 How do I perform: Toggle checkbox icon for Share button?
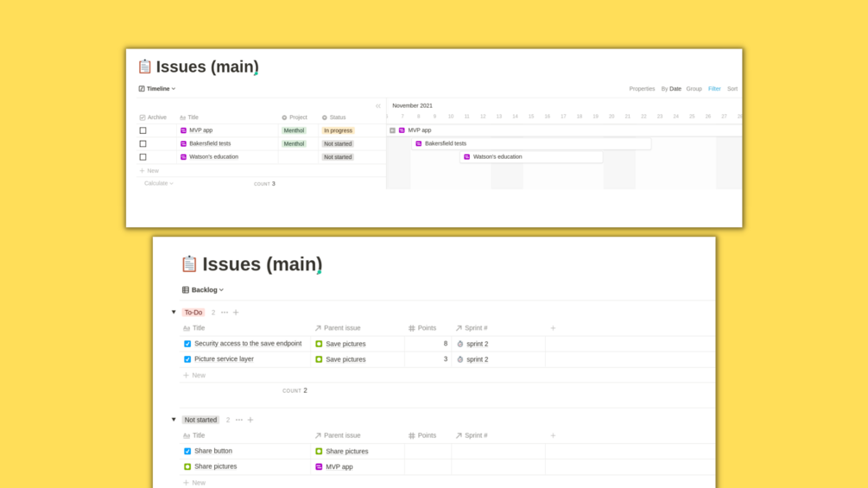187,451
